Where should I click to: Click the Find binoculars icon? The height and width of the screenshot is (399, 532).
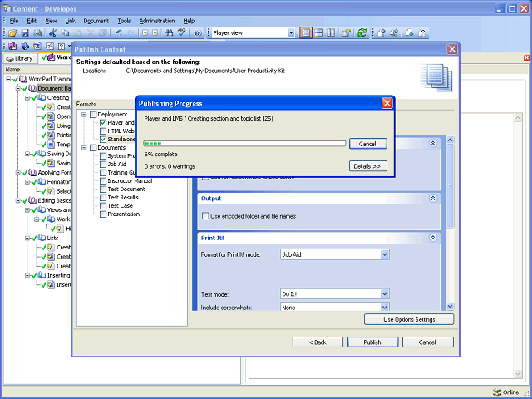click(x=169, y=33)
